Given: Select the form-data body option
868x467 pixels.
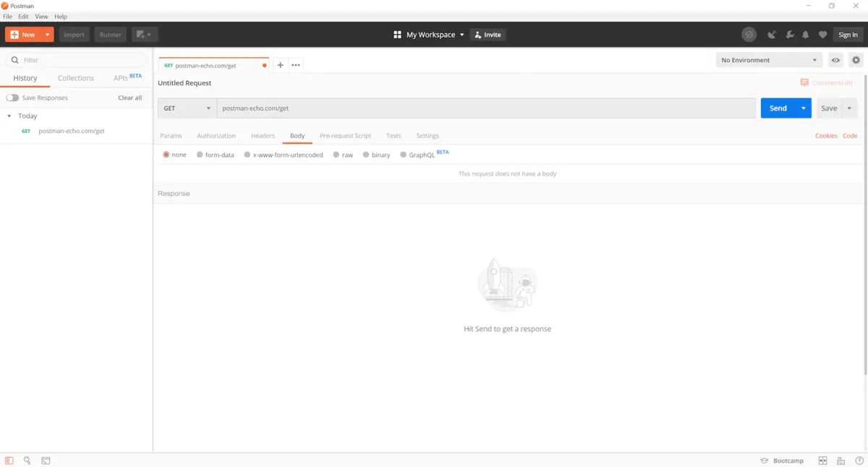Looking at the screenshot, I should pyautogui.click(x=200, y=155).
